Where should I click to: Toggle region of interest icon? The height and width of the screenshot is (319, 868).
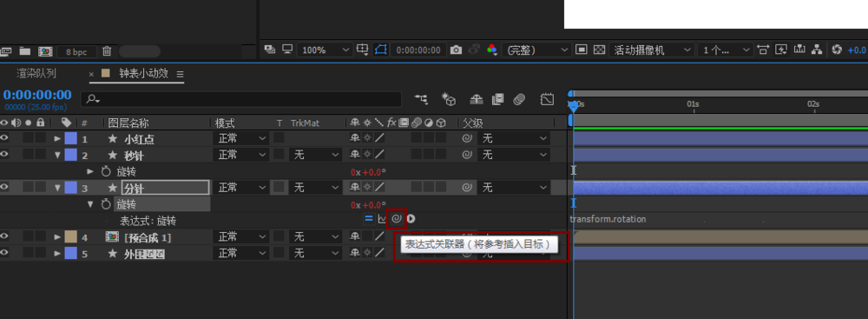coord(581,50)
